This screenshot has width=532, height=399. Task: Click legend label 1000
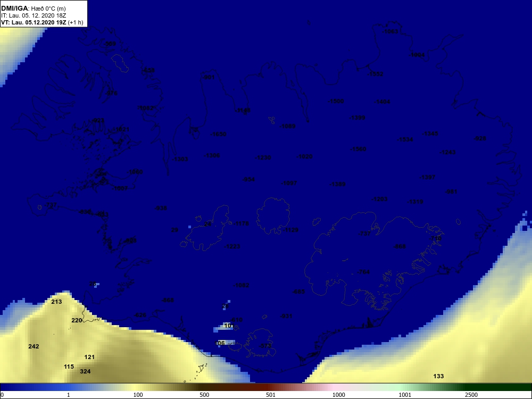coord(338,395)
